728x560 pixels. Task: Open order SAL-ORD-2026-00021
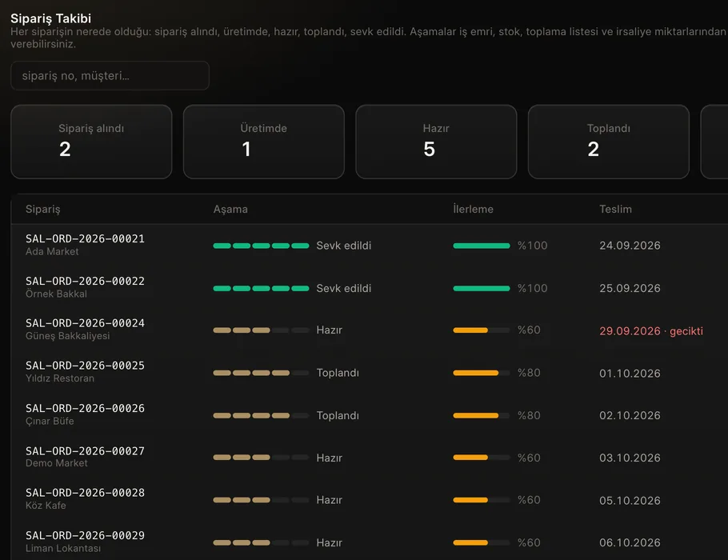click(369, 245)
